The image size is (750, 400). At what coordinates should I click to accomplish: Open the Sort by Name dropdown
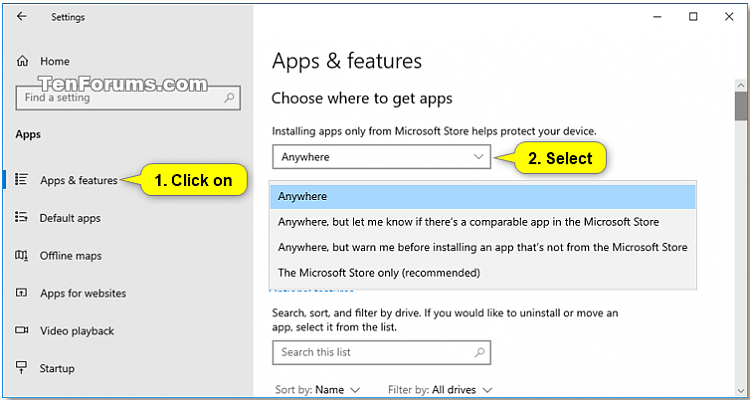(x=318, y=389)
